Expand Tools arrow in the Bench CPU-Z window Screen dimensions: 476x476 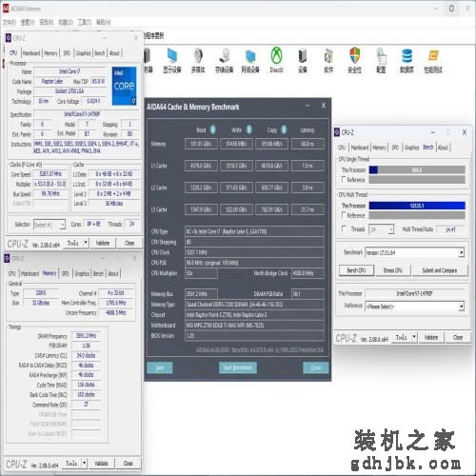[x=414, y=338]
